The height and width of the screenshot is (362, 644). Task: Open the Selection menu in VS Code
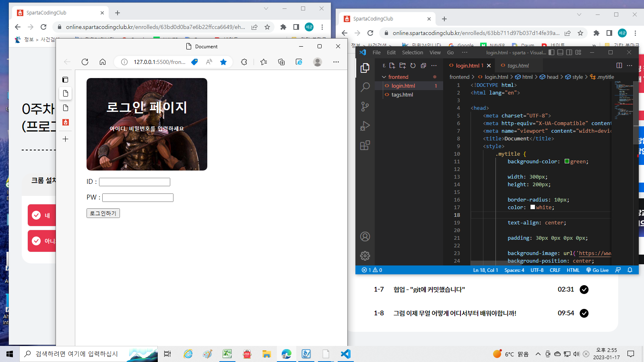click(413, 53)
